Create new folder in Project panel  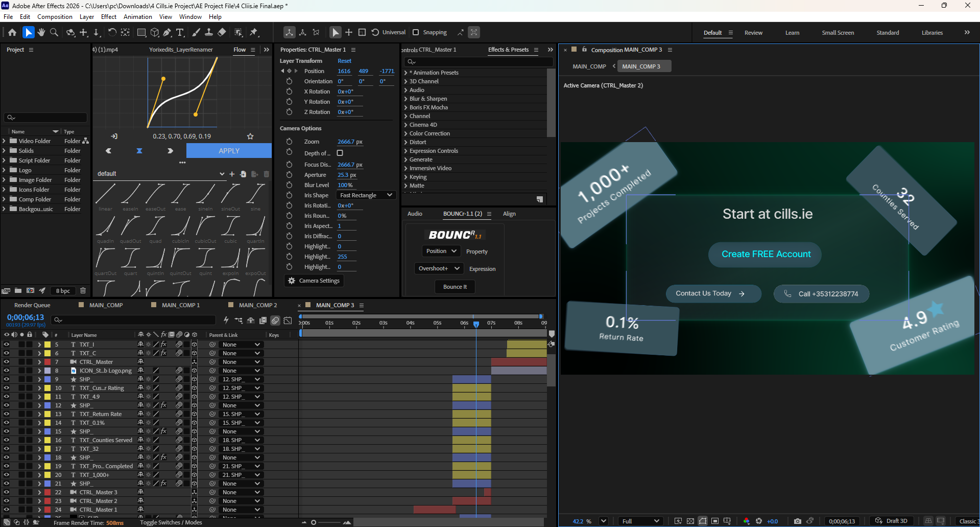coord(18,291)
